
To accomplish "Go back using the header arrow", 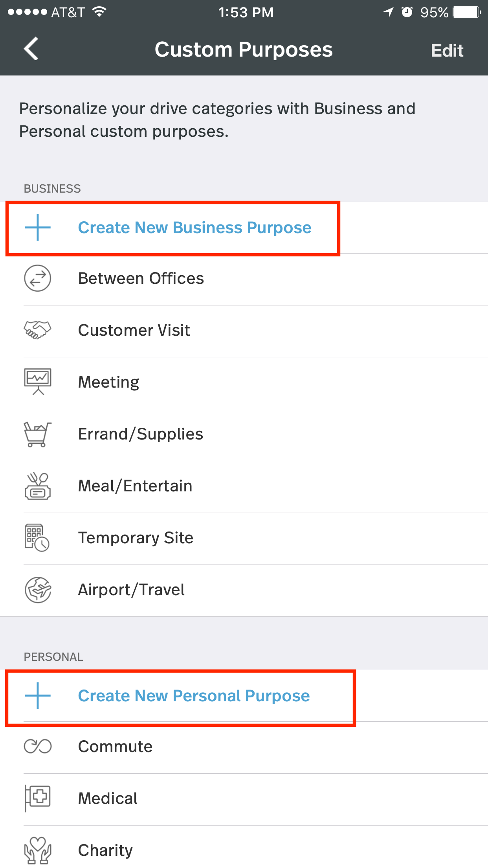I will point(31,49).
